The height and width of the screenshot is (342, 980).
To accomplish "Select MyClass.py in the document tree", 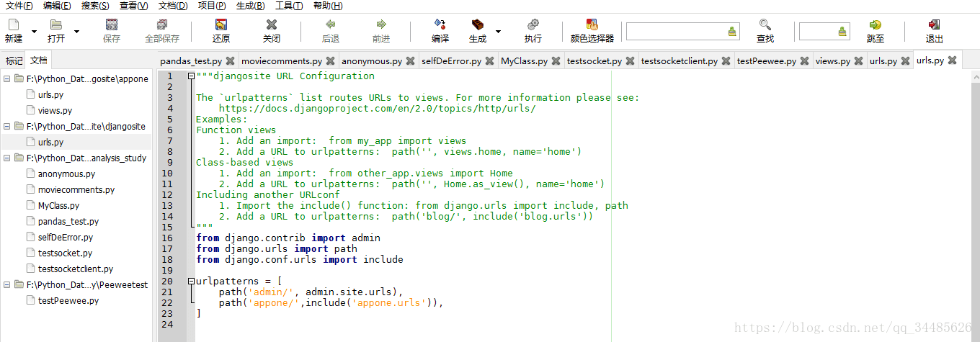I will [x=58, y=206].
